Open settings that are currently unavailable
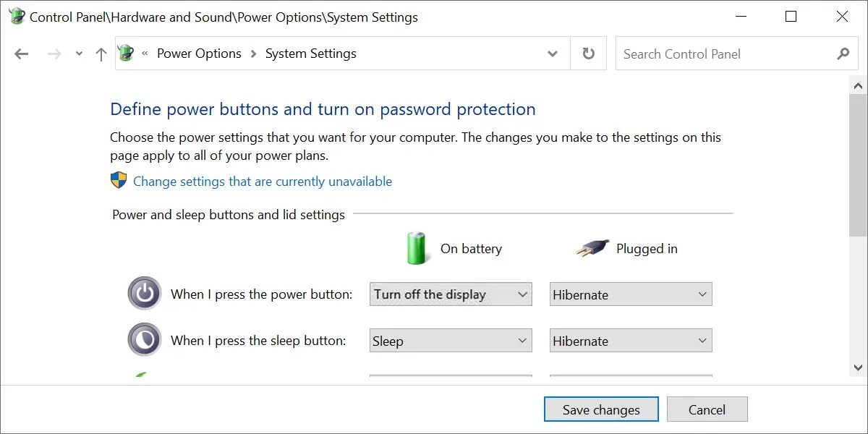 pyautogui.click(x=262, y=181)
